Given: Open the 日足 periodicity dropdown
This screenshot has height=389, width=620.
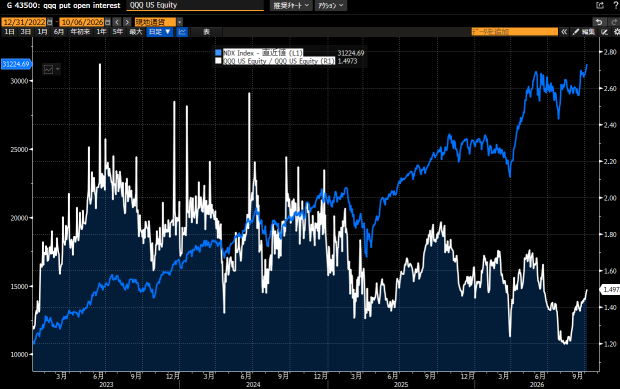Looking at the screenshot, I should [159, 32].
